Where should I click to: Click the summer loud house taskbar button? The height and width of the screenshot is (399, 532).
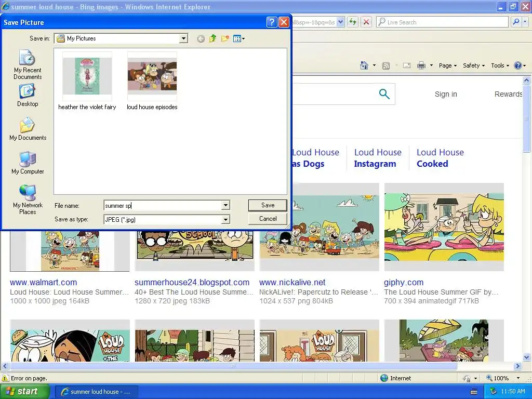click(x=96, y=392)
